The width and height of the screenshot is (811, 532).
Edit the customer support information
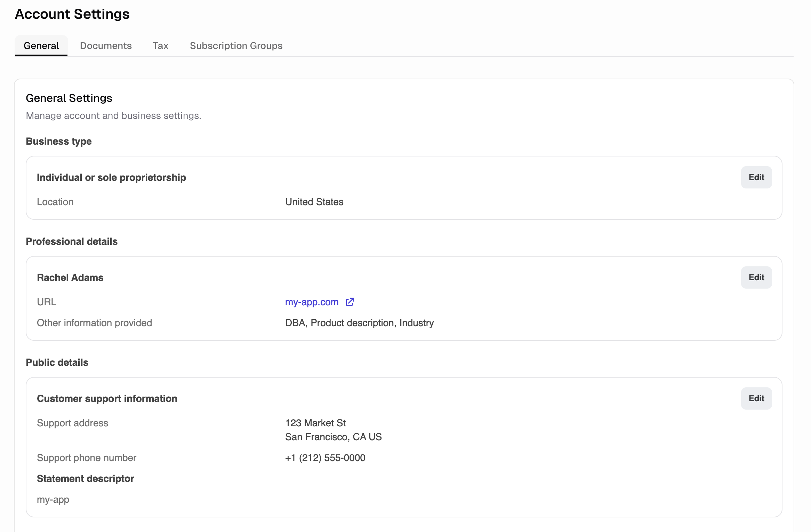click(x=756, y=398)
